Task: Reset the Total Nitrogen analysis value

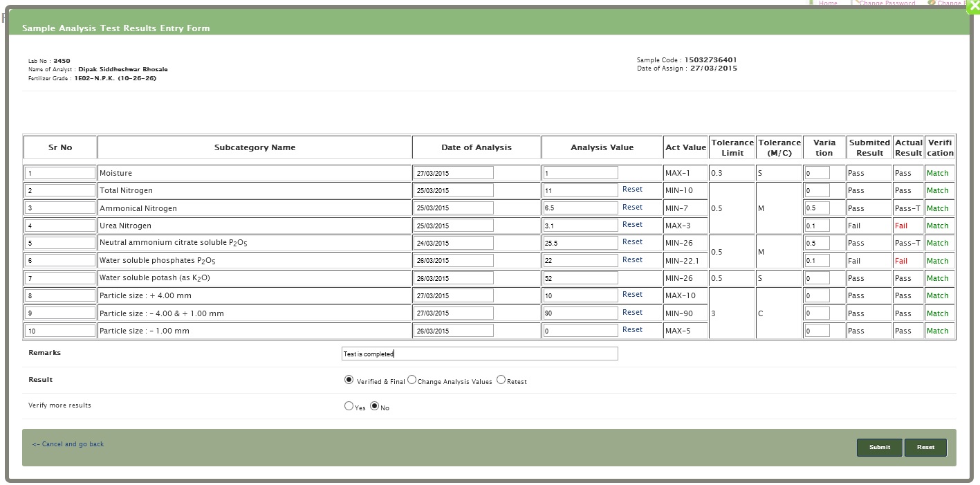Action: click(632, 190)
